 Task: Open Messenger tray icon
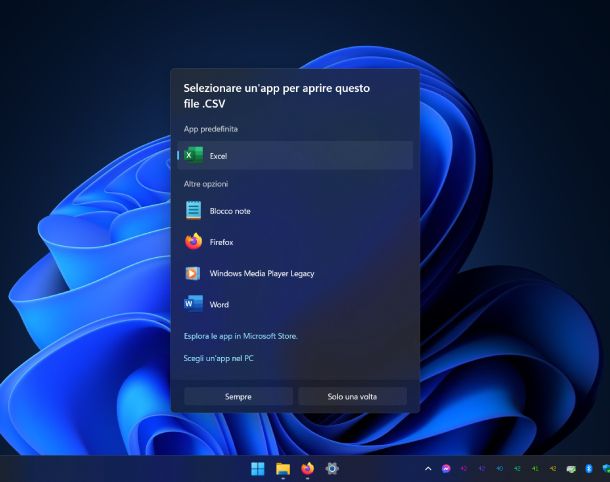446,468
